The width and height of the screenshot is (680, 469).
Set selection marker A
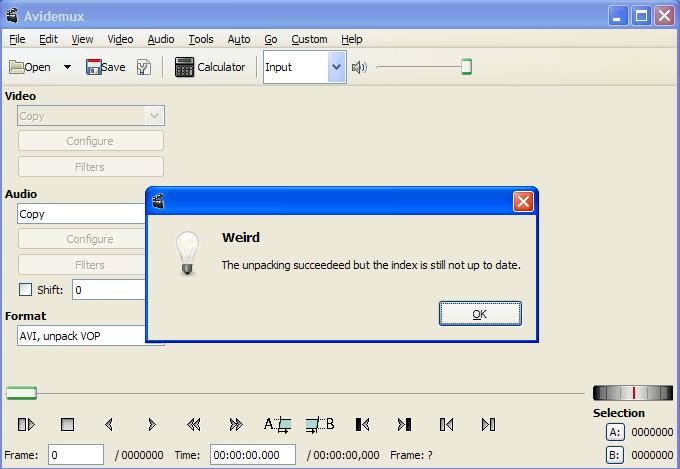coord(278,424)
